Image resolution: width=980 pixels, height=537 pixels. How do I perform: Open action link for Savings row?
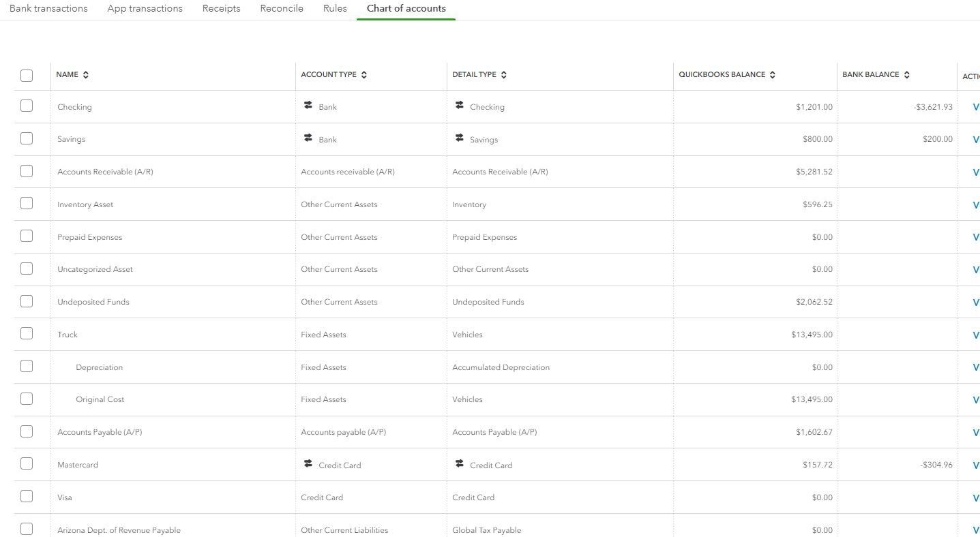tap(976, 140)
